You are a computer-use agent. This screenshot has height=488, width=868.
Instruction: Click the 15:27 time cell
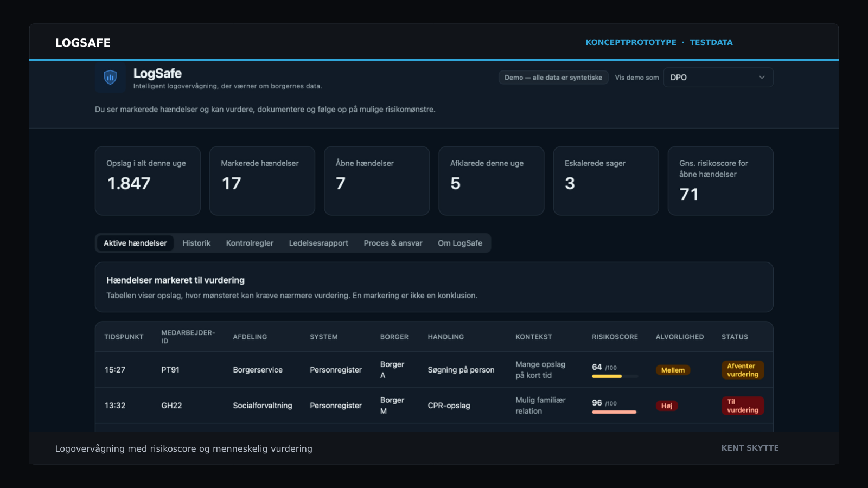[x=115, y=370]
